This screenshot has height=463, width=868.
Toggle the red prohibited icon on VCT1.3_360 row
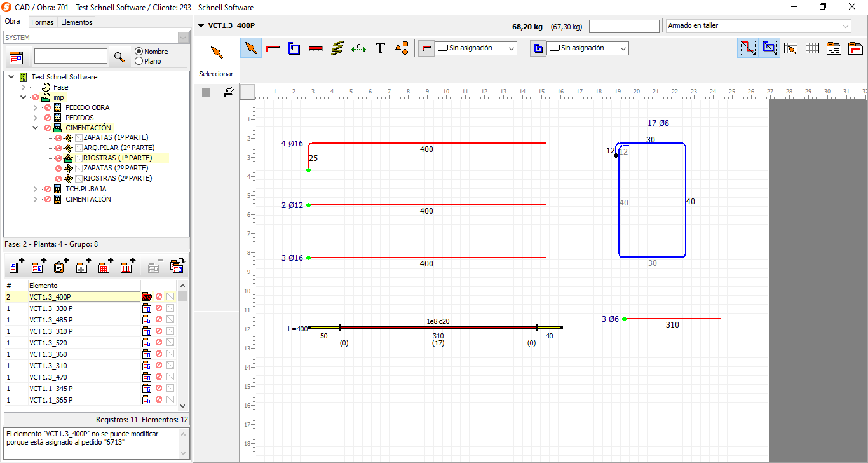(x=159, y=354)
